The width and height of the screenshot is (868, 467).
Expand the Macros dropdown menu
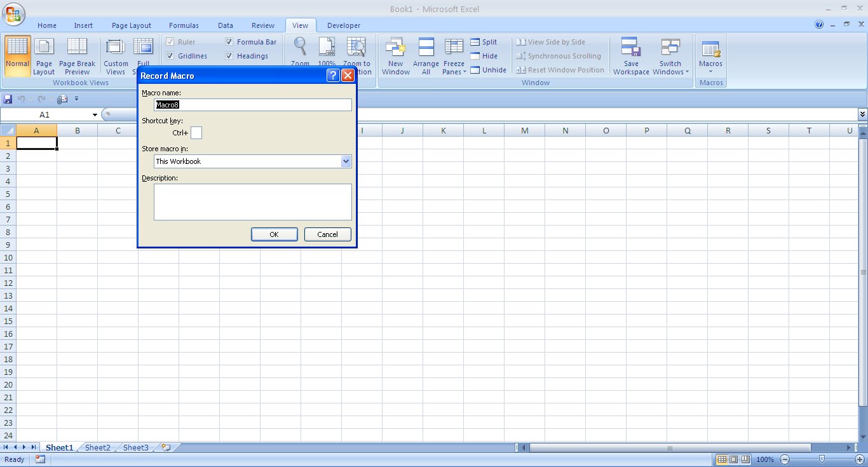[710, 56]
